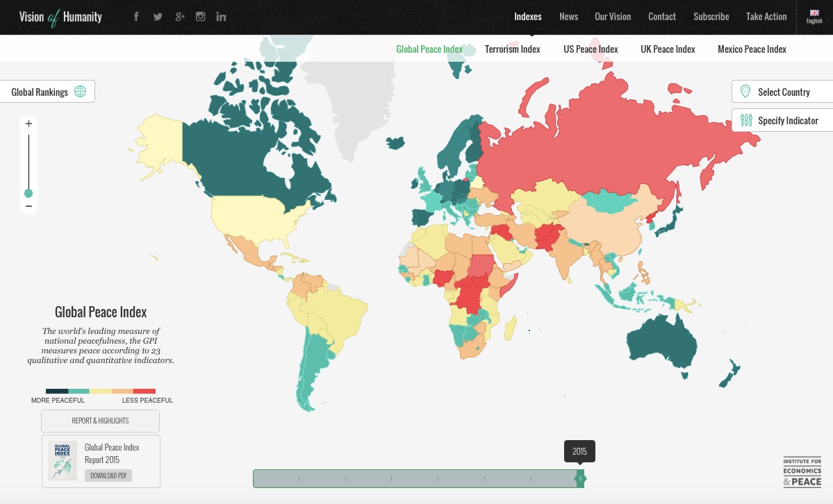Open the LinkedIn icon in header
833x504 pixels.
pos(221,17)
